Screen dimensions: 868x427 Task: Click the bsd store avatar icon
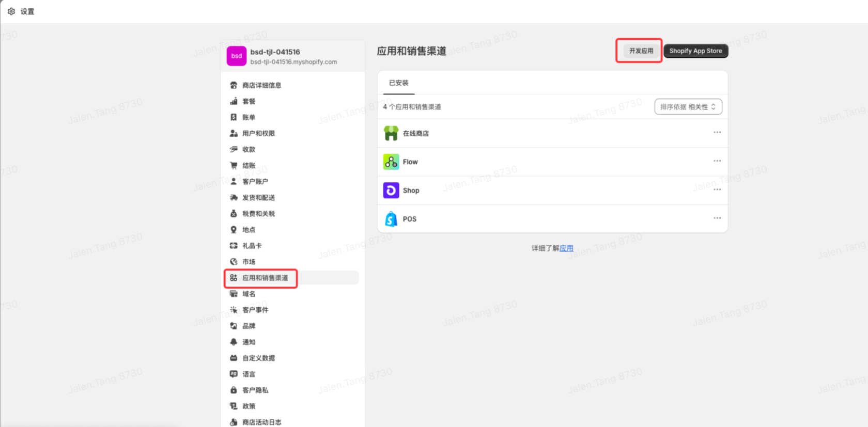(x=236, y=56)
